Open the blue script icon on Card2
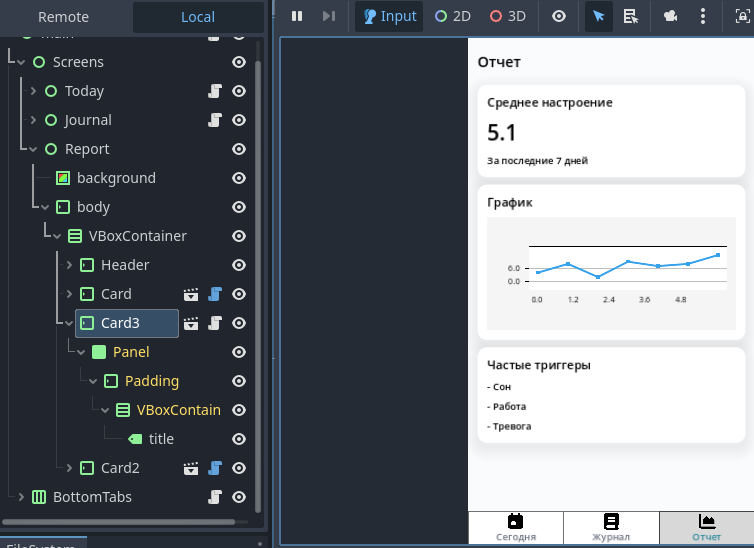 pos(214,468)
